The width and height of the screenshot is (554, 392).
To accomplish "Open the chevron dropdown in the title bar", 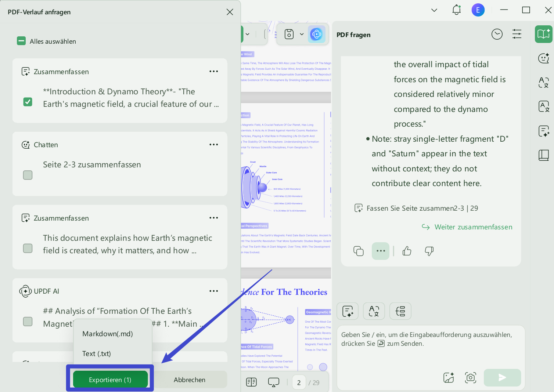I will tap(434, 10).
